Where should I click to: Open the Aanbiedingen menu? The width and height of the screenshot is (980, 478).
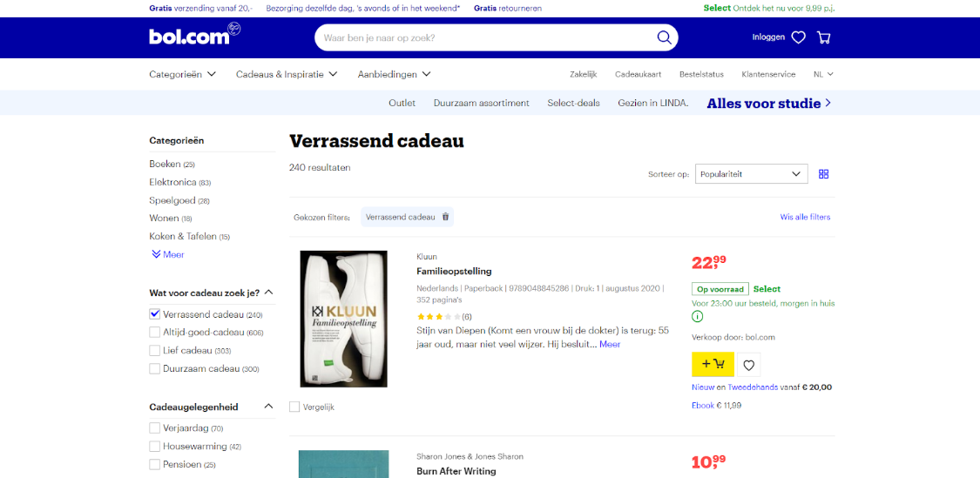[x=395, y=74]
